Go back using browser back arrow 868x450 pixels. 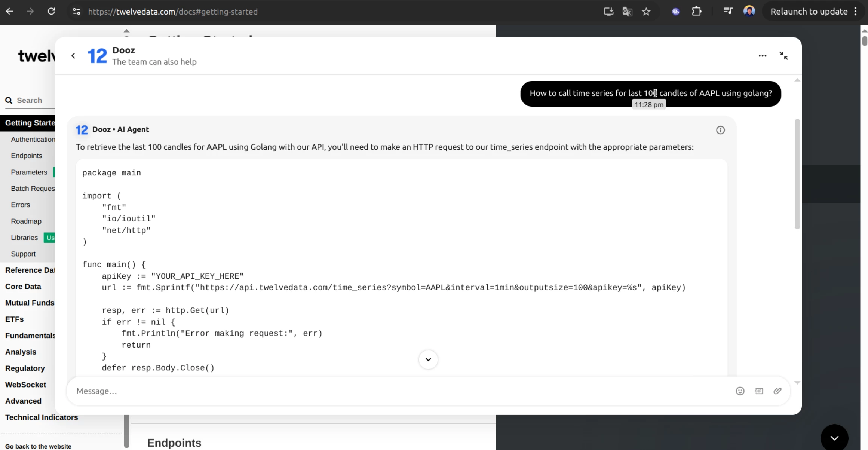click(9, 12)
